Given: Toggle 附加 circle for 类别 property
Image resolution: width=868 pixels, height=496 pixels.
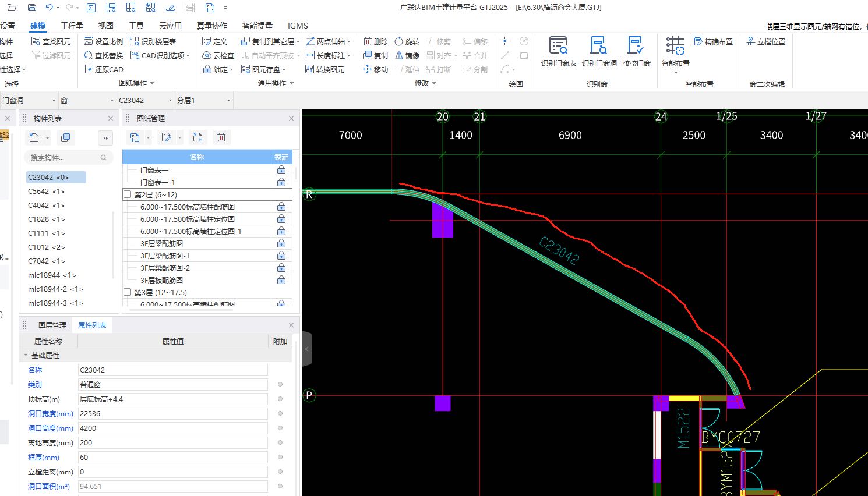Looking at the screenshot, I should pyautogui.click(x=280, y=384).
